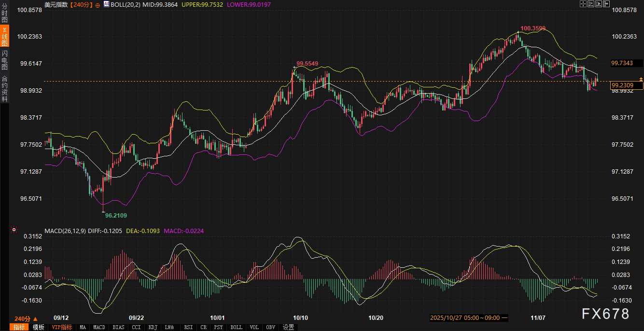644x331 pixels.
Task: Click the crosshair cursor icon at top right
Action: point(583,4)
